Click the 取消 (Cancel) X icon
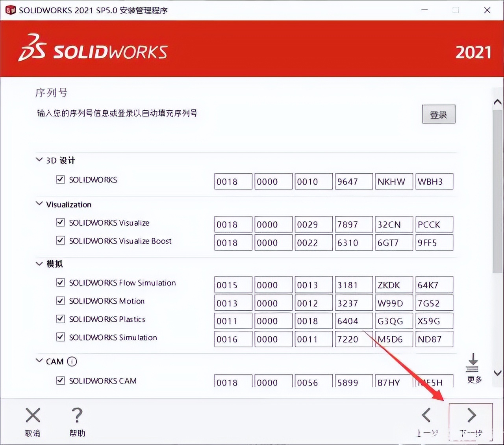The width and height of the screenshot is (504, 445). point(33,415)
